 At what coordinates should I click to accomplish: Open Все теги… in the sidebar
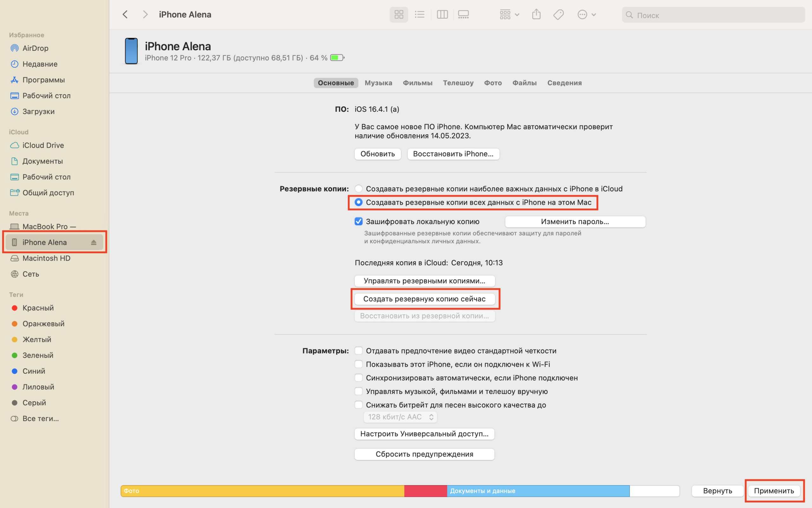tap(54, 418)
